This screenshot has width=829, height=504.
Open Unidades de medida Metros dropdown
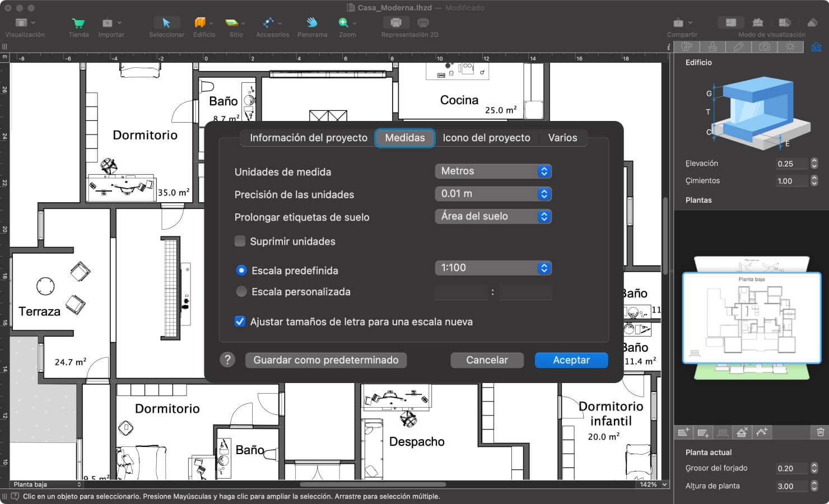tap(493, 171)
